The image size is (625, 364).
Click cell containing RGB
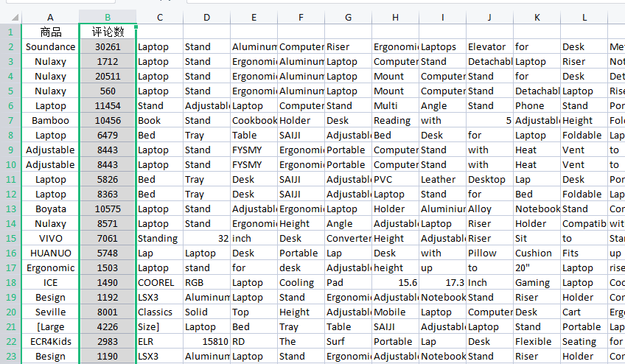pos(206,283)
